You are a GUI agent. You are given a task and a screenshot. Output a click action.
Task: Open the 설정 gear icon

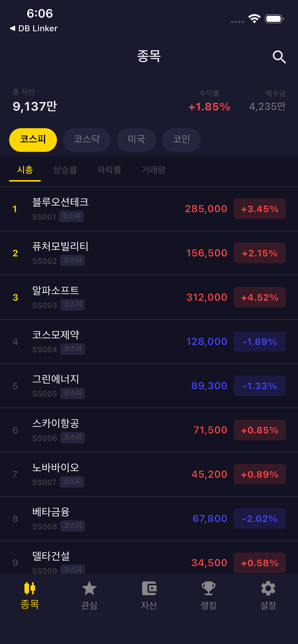tap(268, 588)
